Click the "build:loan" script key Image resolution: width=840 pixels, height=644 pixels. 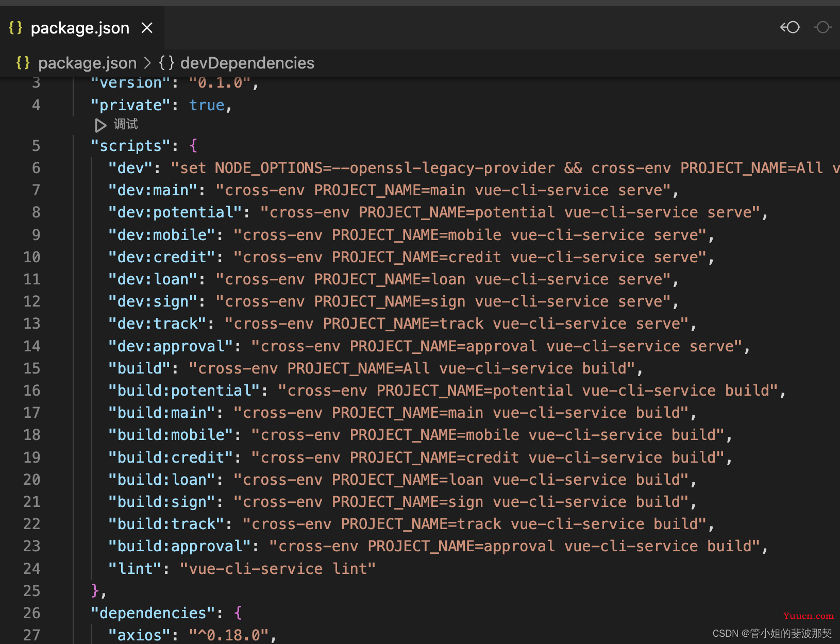[162, 480]
